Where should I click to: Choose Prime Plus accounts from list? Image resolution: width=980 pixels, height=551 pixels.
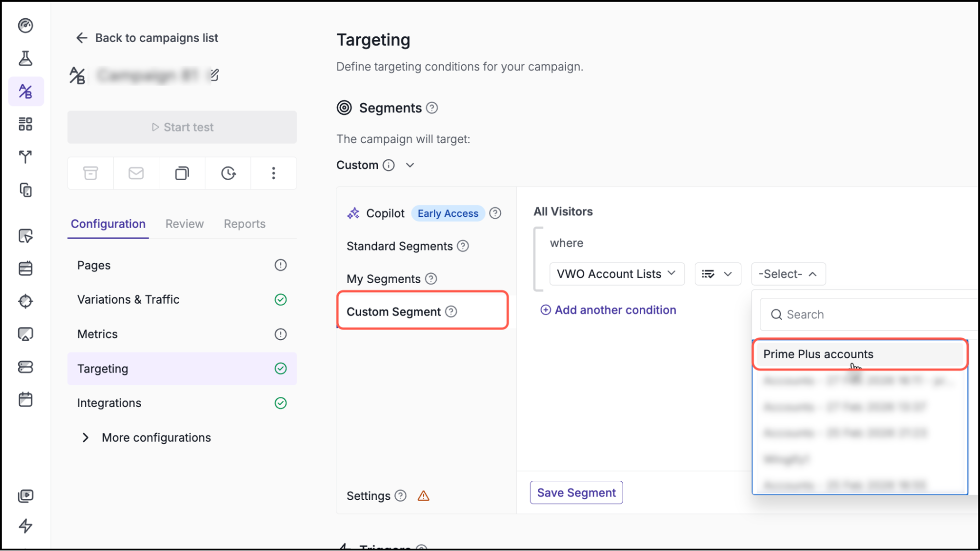(x=818, y=354)
